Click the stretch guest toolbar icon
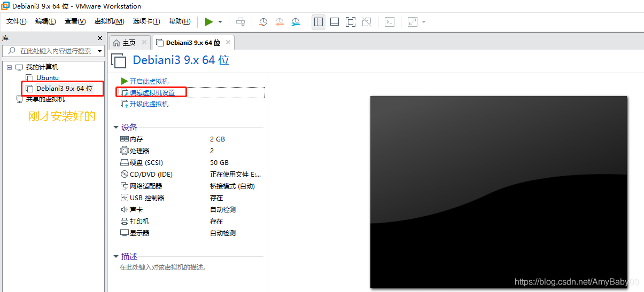644x292 pixels. pyautogui.click(x=413, y=22)
